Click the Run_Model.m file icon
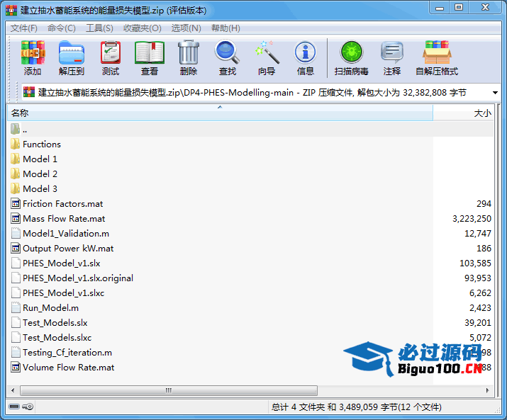Viewport: 507px width, 420px height. click(16, 307)
